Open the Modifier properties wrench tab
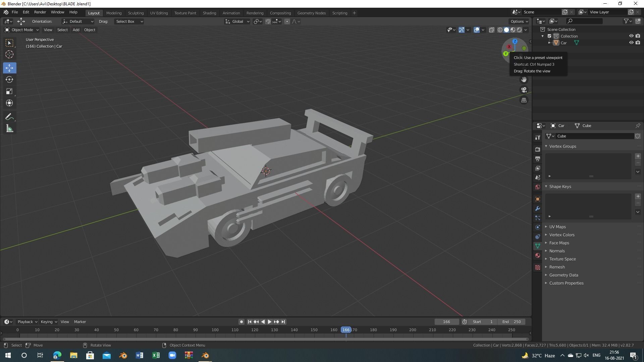 point(538,208)
